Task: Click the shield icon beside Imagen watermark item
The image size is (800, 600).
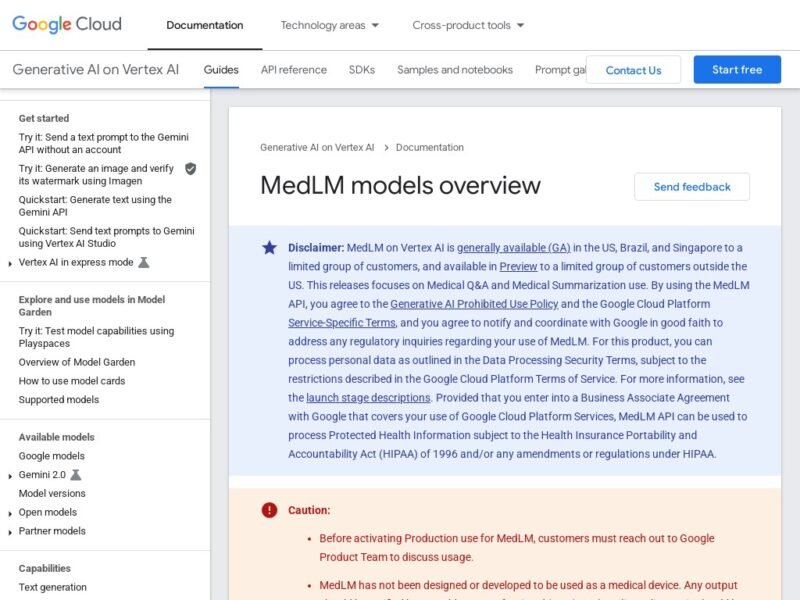Action: 190,169
